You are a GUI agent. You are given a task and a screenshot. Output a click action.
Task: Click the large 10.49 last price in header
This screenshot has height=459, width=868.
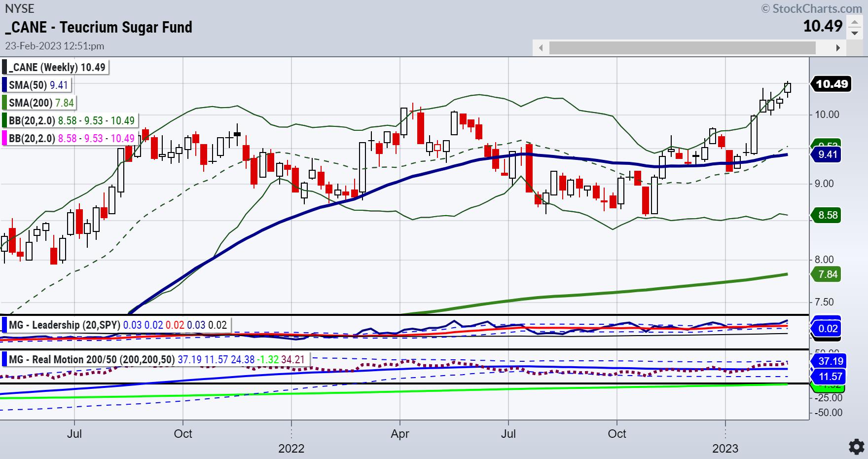click(x=823, y=26)
